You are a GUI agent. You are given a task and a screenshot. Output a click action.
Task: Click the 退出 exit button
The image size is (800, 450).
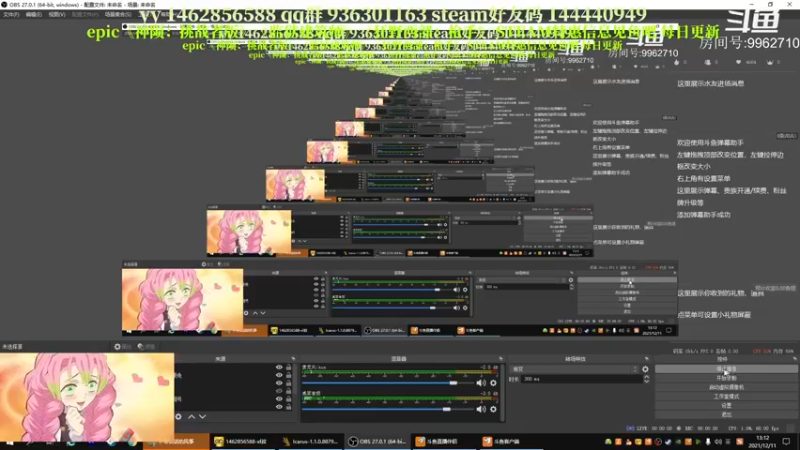click(x=726, y=414)
